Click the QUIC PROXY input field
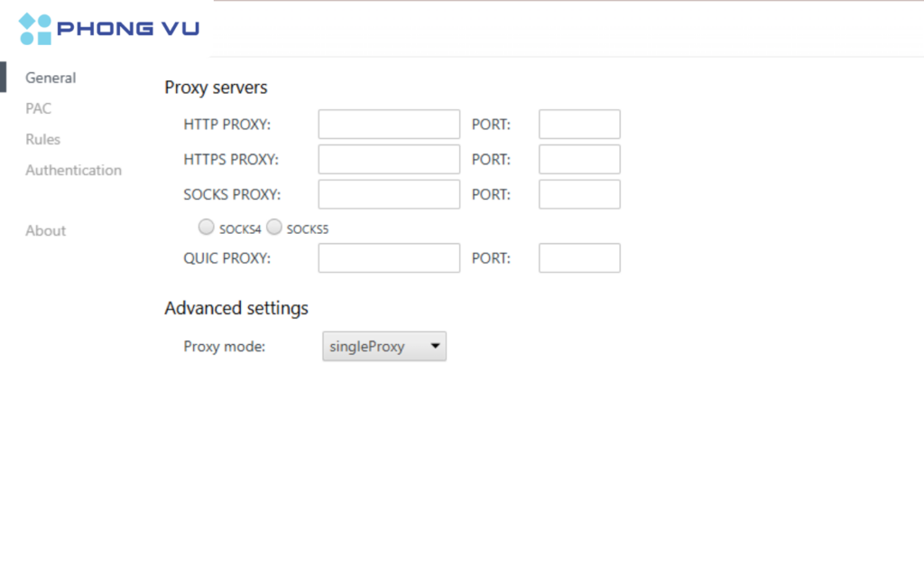The height and width of the screenshot is (578, 924). click(x=388, y=257)
